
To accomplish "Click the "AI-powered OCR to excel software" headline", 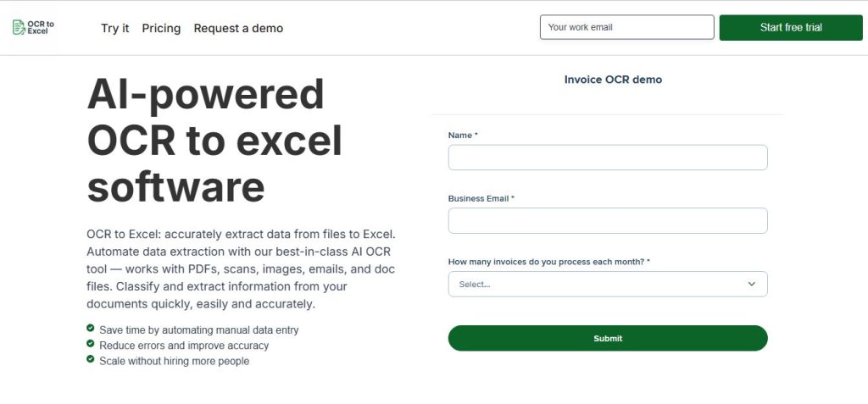I will 214,141.
